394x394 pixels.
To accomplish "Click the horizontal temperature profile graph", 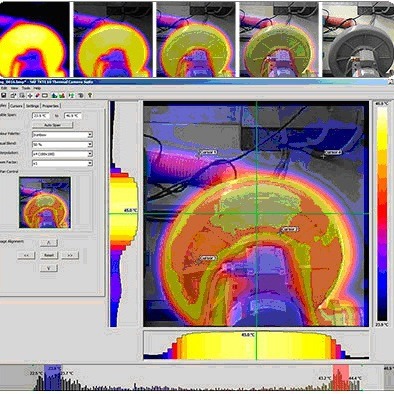I will click(256, 345).
